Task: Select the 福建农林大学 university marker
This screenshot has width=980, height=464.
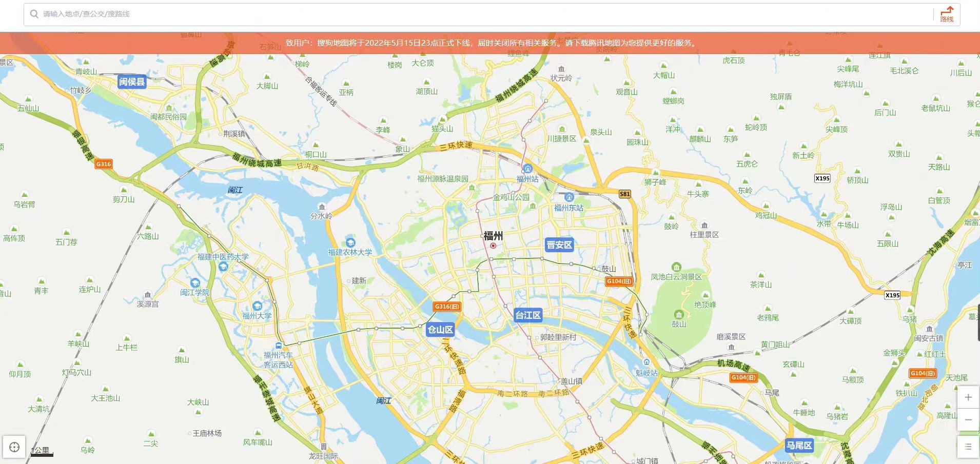Action: (x=350, y=242)
